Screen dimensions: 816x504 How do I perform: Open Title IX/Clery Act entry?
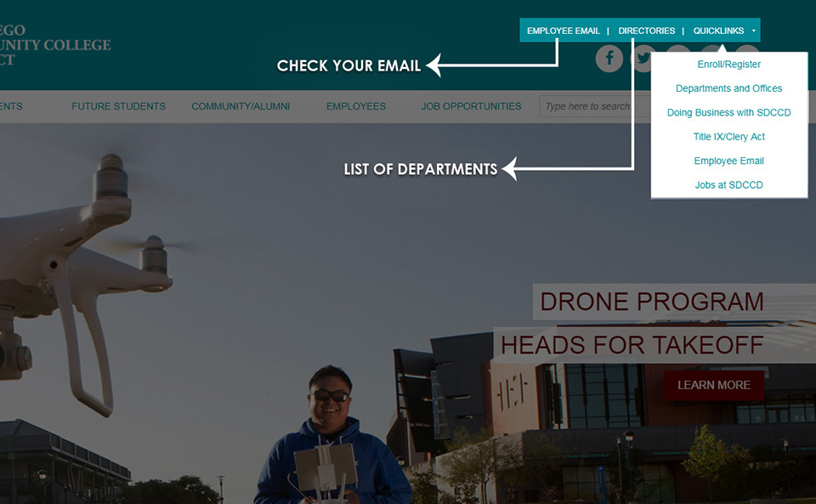pos(728,137)
